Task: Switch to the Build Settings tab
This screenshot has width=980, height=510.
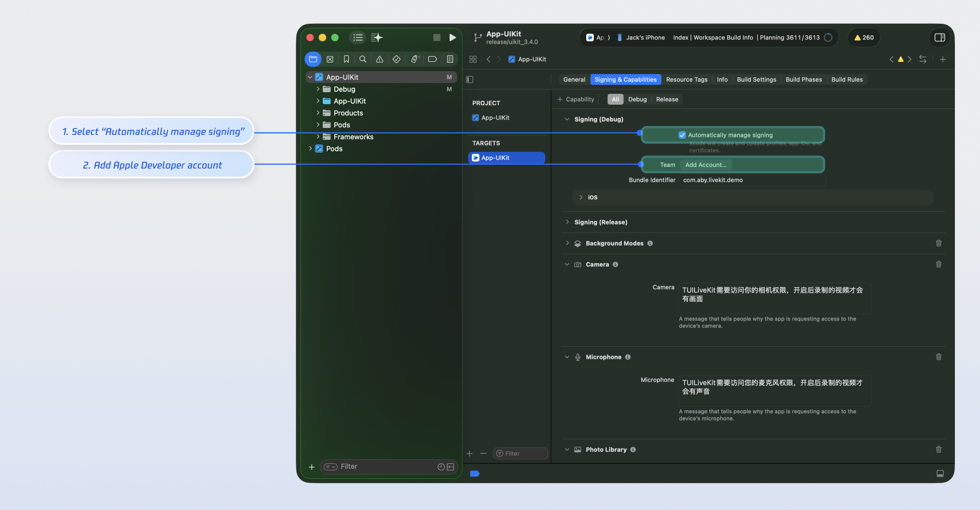Action: [756, 80]
